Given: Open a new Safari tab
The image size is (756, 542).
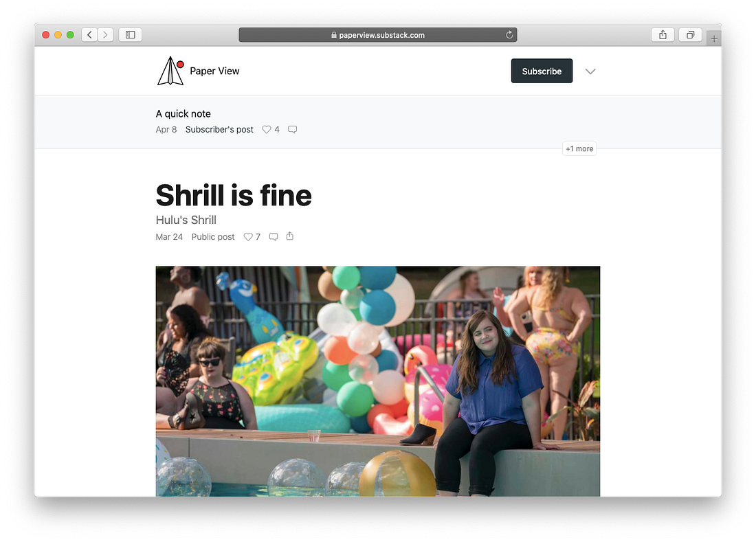Looking at the screenshot, I should click(x=714, y=38).
